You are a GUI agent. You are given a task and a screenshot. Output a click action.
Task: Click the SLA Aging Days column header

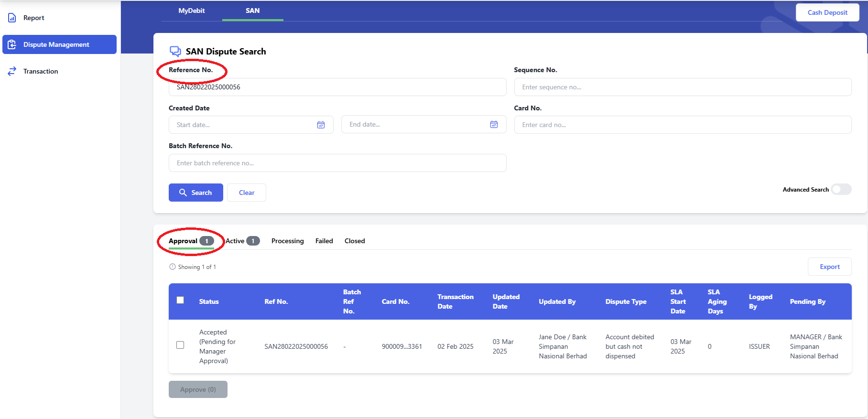click(717, 301)
